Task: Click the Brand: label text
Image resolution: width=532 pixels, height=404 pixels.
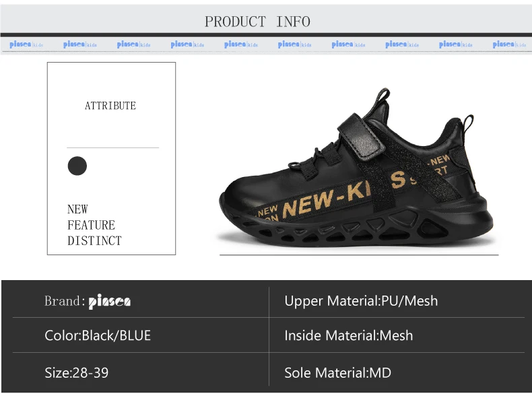Action: point(65,301)
